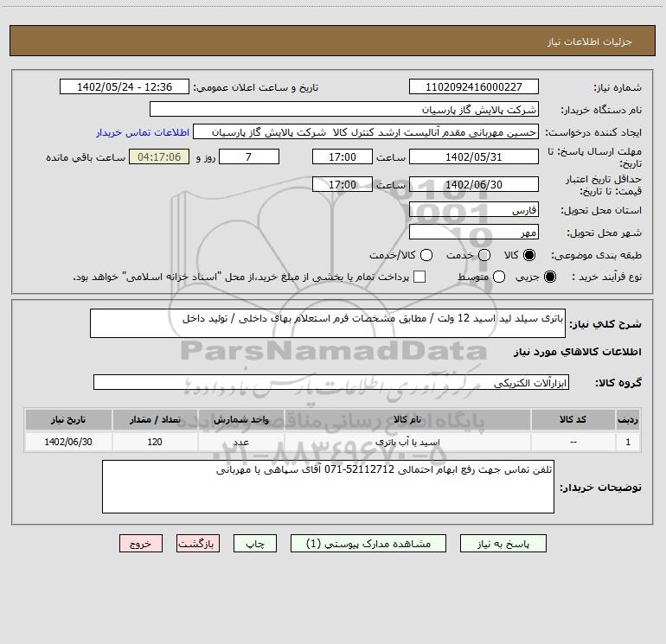Click the response deadline time 17:00 field
This screenshot has height=644, width=666.
tap(343, 156)
